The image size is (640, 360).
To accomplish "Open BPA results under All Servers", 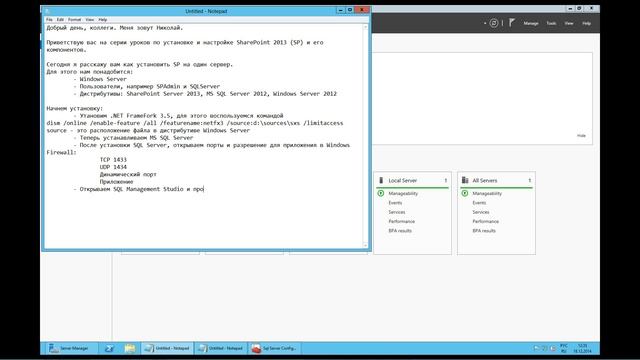I will tap(484, 231).
